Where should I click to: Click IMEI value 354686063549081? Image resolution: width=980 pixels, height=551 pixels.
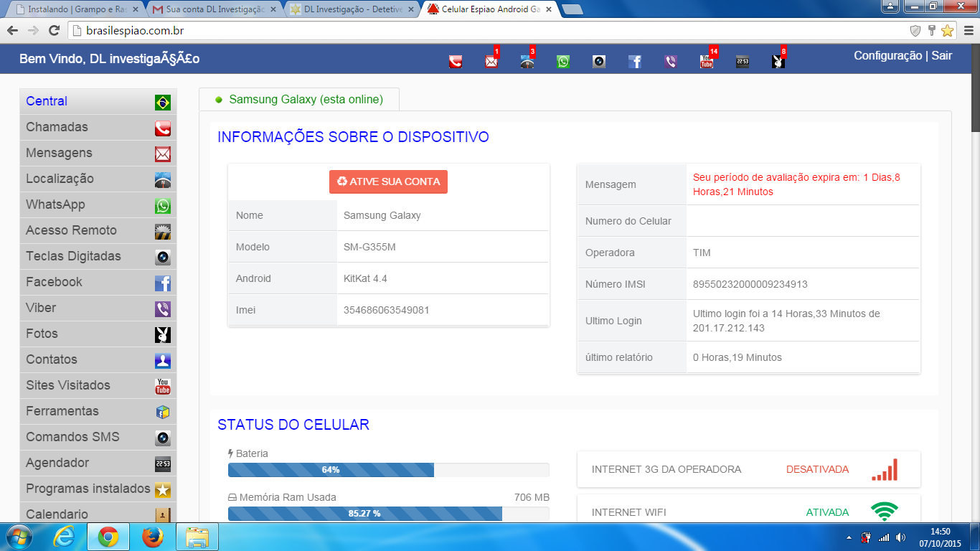(x=387, y=310)
